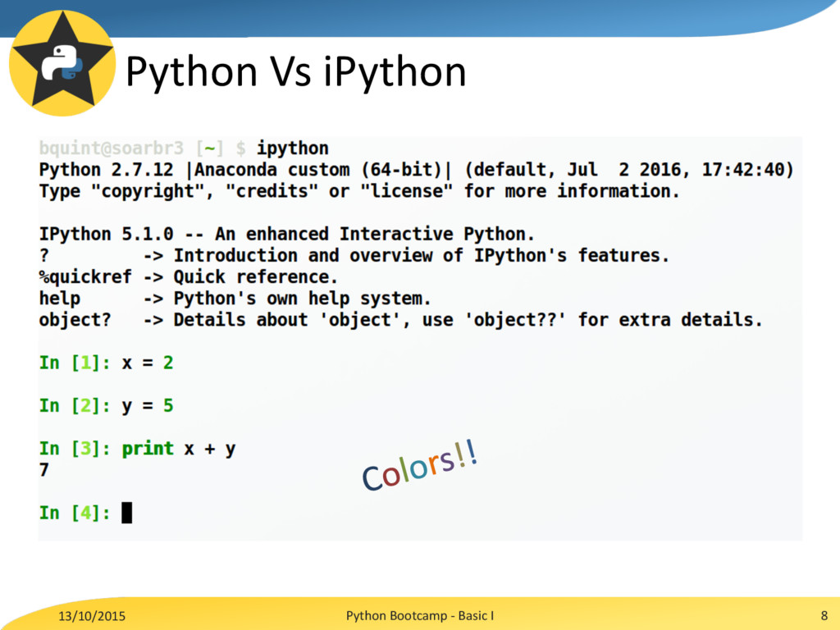The width and height of the screenshot is (840, 630).
Task: Click the colorful 'Colors!!' text
Action: coord(419,464)
